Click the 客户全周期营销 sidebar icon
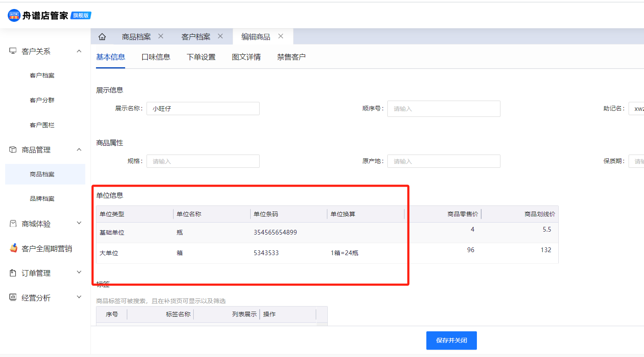Screen dimensions: 644x357 pos(13,248)
